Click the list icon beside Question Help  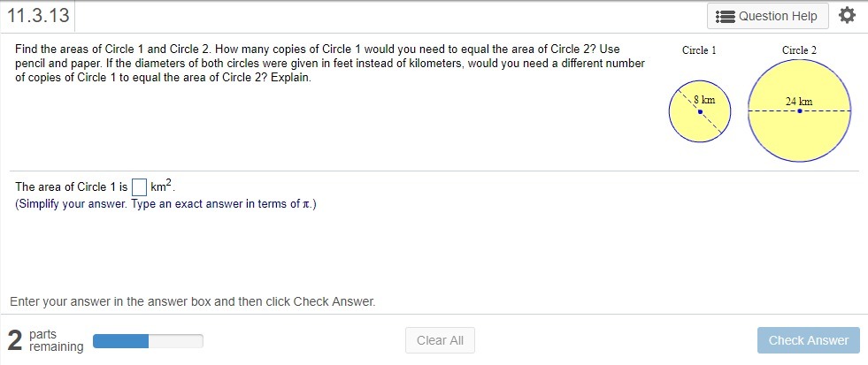click(725, 16)
